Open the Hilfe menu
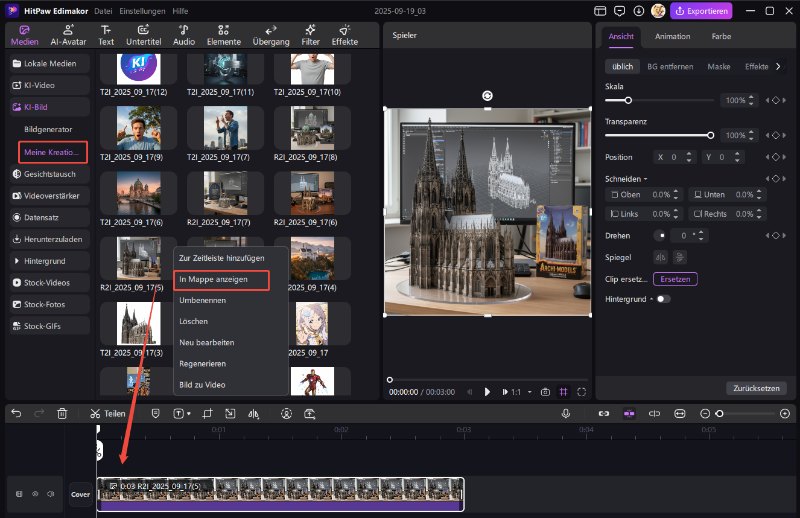Image resolution: width=800 pixels, height=518 pixels. pos(180,11)
